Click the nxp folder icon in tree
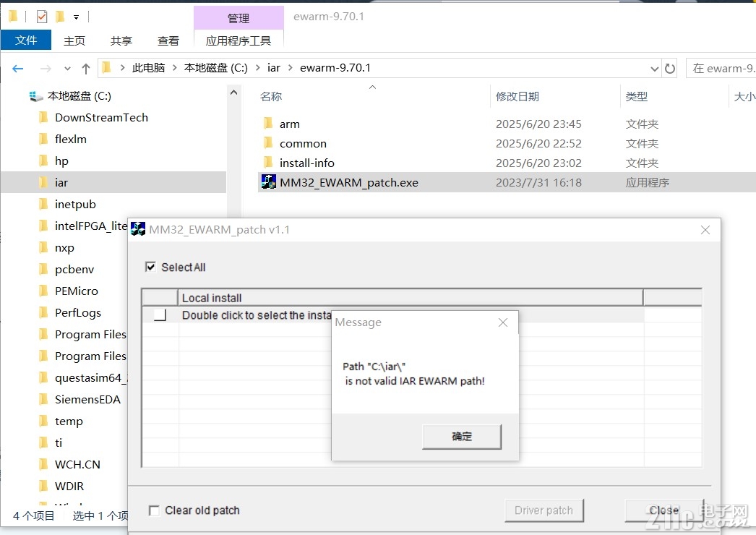Image resolution: width=756 pixels, height=535 pixels. click(x=43, y=247)
